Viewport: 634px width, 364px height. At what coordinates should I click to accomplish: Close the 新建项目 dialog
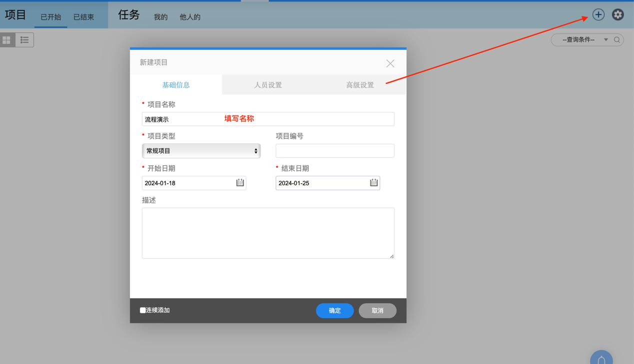pos(390,63)
